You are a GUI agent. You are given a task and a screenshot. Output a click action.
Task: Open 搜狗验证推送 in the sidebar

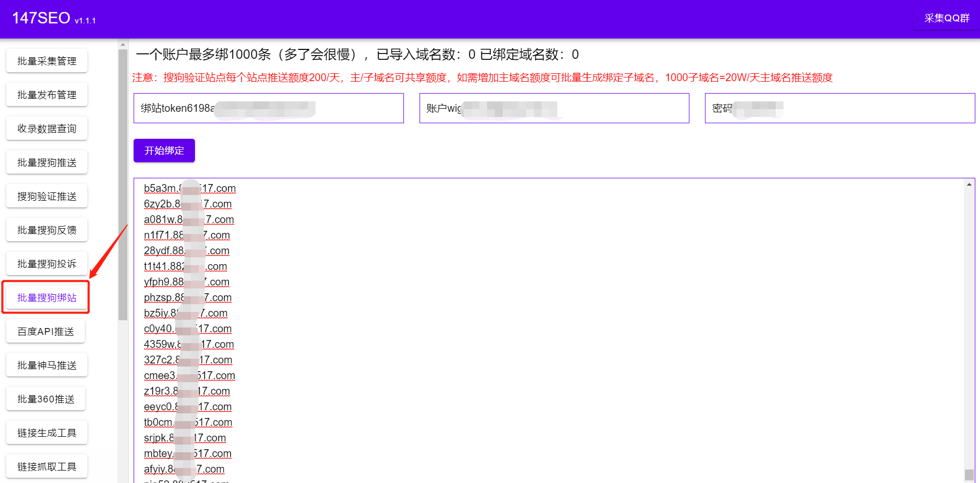(47, 196)
